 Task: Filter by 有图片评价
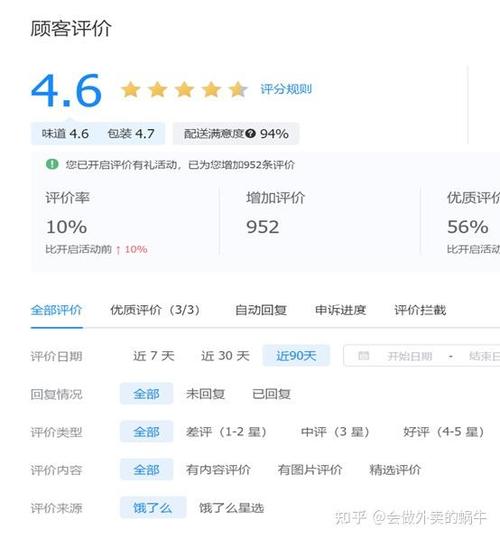[310, 470]
